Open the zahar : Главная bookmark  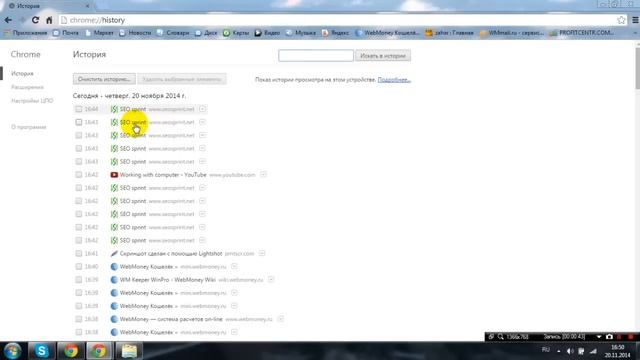pos(449,33)
